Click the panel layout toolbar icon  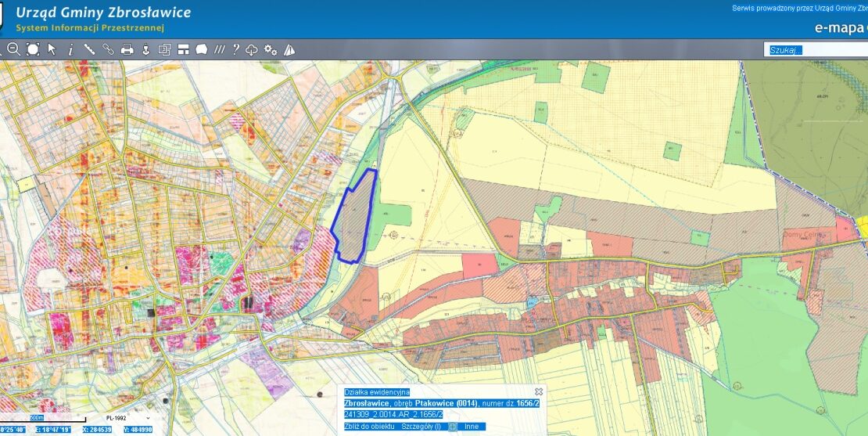point(183,49)
